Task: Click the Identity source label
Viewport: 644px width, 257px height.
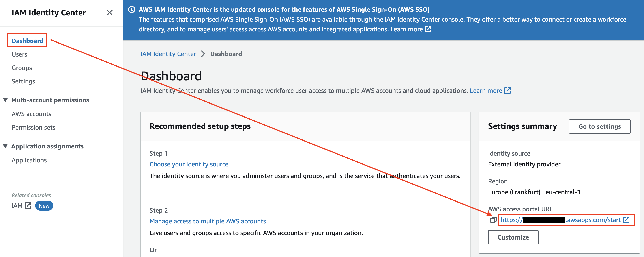Action: 509,154
